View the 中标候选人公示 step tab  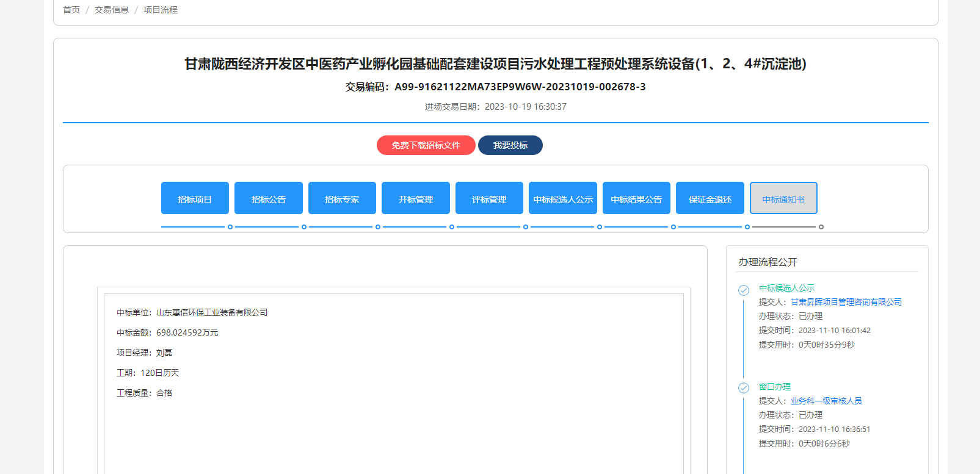(562, 198)
